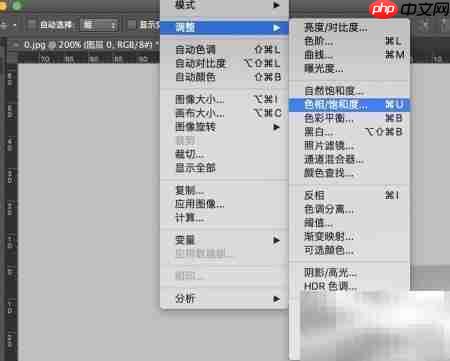Open 可选颜色... adjustment

[349, 250]
